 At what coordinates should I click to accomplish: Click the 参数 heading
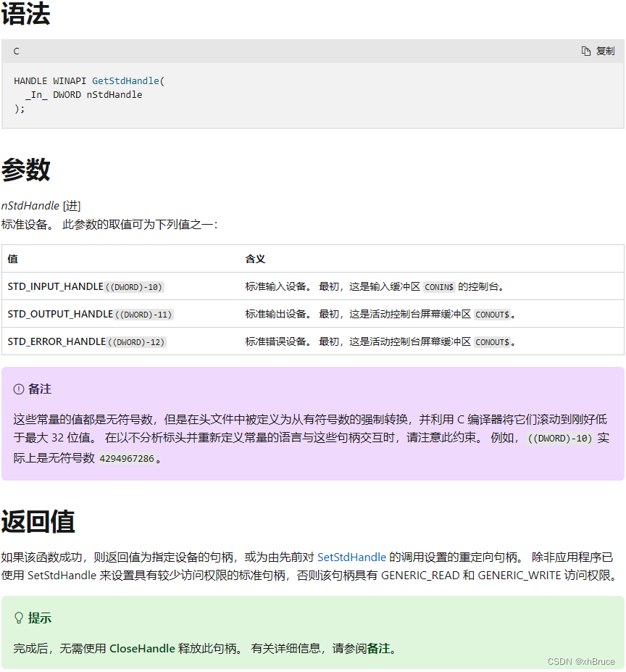pos(25,170)
